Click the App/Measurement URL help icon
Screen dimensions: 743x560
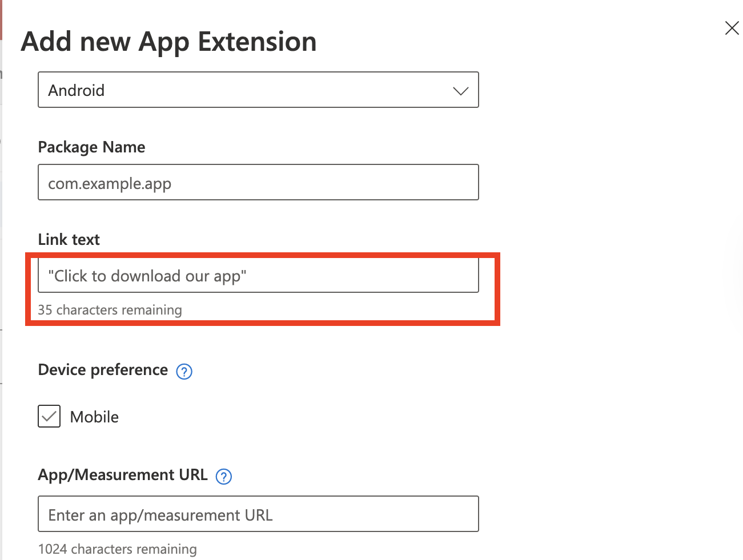pos(224,477)
